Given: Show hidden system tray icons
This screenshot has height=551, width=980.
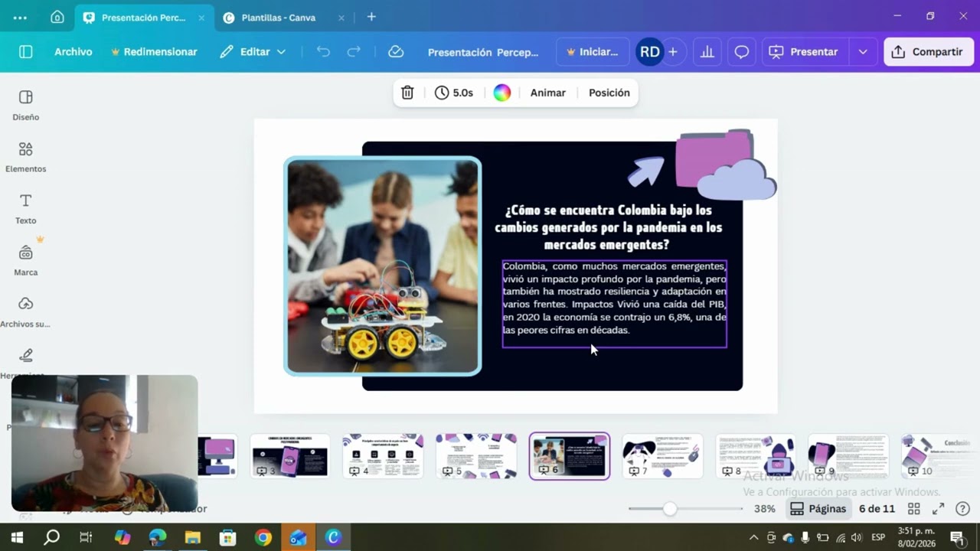Looking at the screenshot, I should 753,537.
